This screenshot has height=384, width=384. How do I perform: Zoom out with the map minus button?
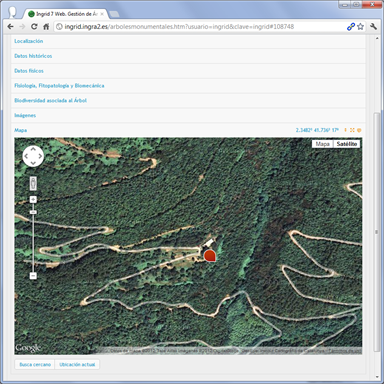pyautogui.click(x=33, y=276)
